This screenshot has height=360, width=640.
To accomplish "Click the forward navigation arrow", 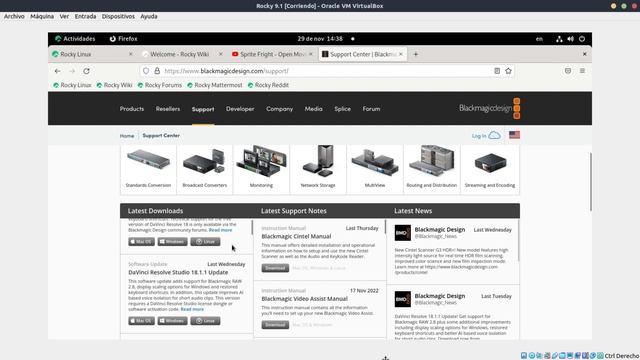I will pos(72,71).
